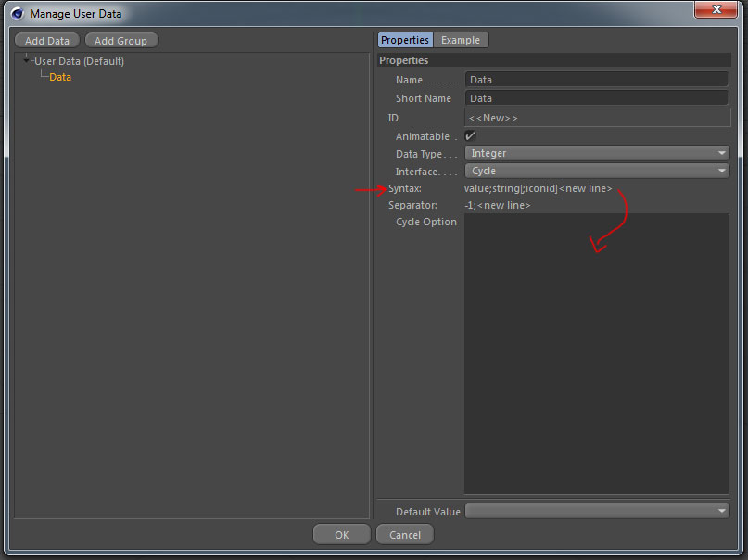Select User Data (Default) in the tree
Screen dimensions: 748x560
pos(79,61)
